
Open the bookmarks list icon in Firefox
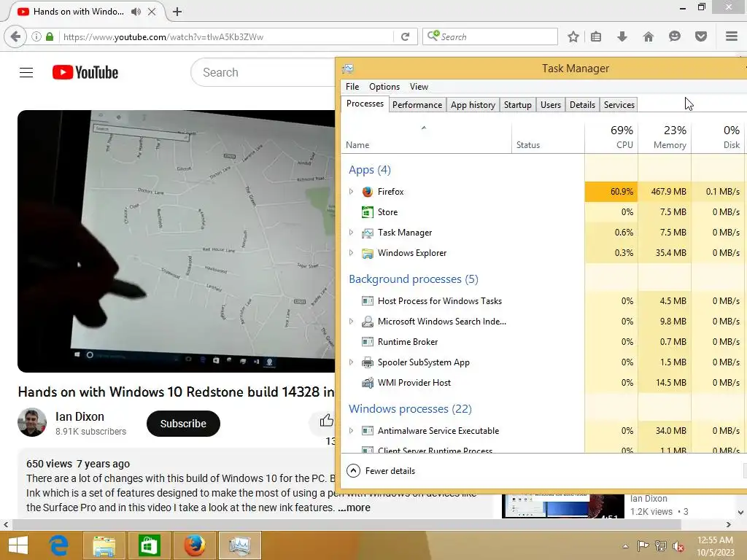point(596,36)
